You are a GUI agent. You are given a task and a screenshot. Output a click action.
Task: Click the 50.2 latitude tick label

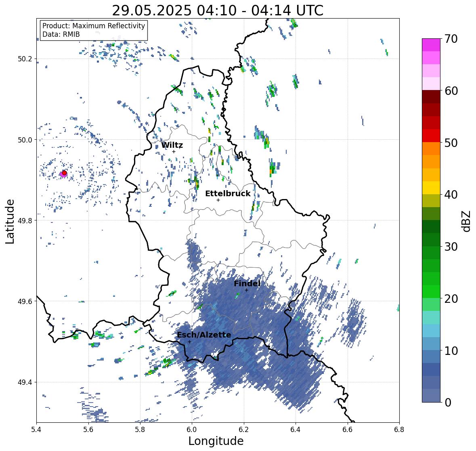click(x=25, y=59)
